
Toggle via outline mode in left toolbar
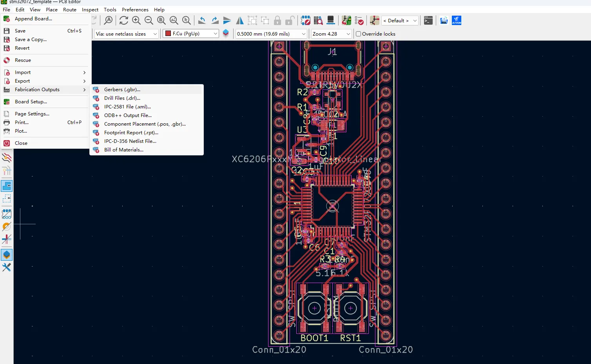point(7,227)
